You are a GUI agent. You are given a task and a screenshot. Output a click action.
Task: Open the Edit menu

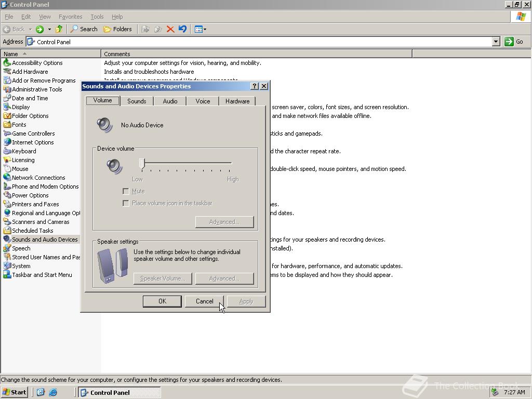(26, 17)
